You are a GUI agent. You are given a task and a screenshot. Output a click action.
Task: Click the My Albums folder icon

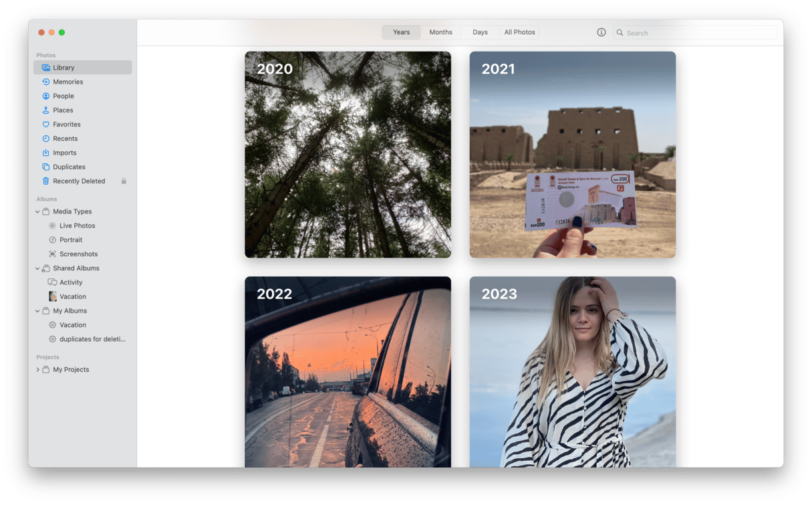tap(45, 311)
